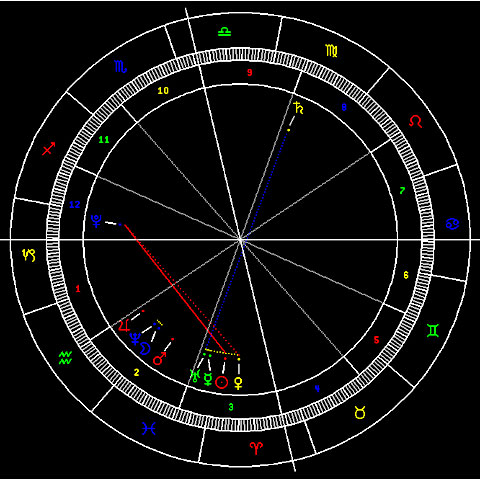480x480 pixels.
Task: Click the yellow Saturn planet glyph
Action: tap(298, 108)
